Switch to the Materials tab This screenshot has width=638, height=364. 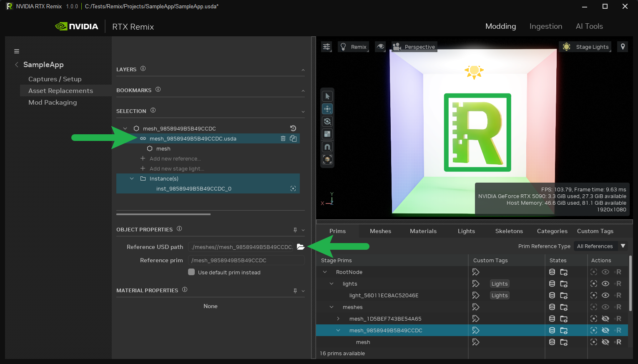[423, 231]
